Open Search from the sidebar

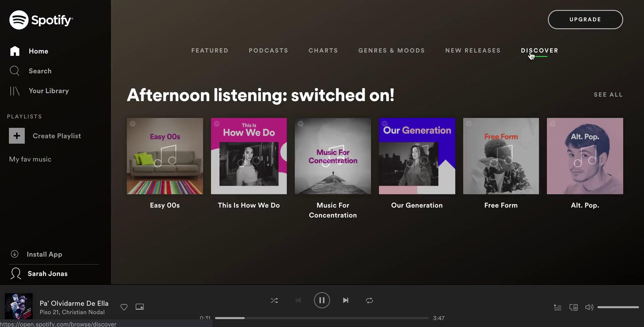[40, 71]
